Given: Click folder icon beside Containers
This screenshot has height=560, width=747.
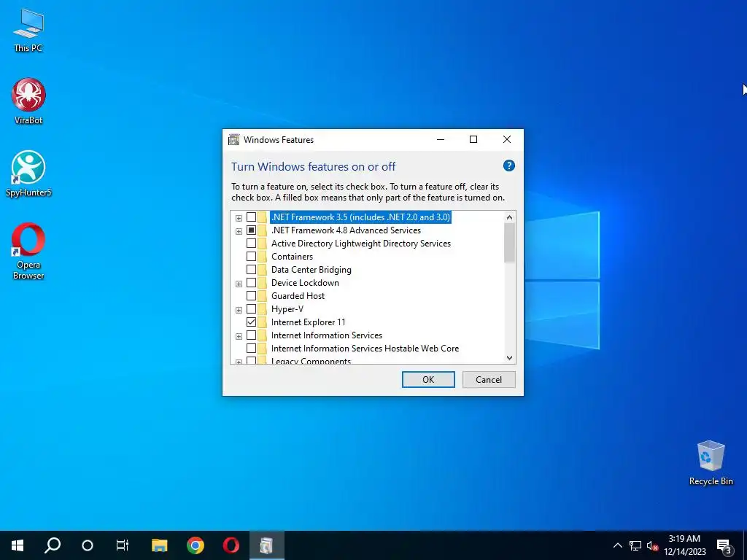Looking at the screenshot, I should click(262, 256).
